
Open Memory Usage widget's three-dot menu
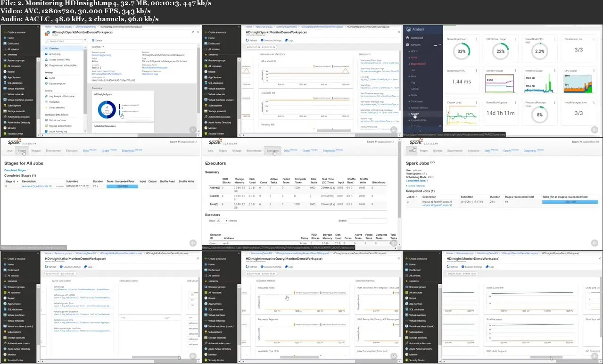click(x=515, y=71)
